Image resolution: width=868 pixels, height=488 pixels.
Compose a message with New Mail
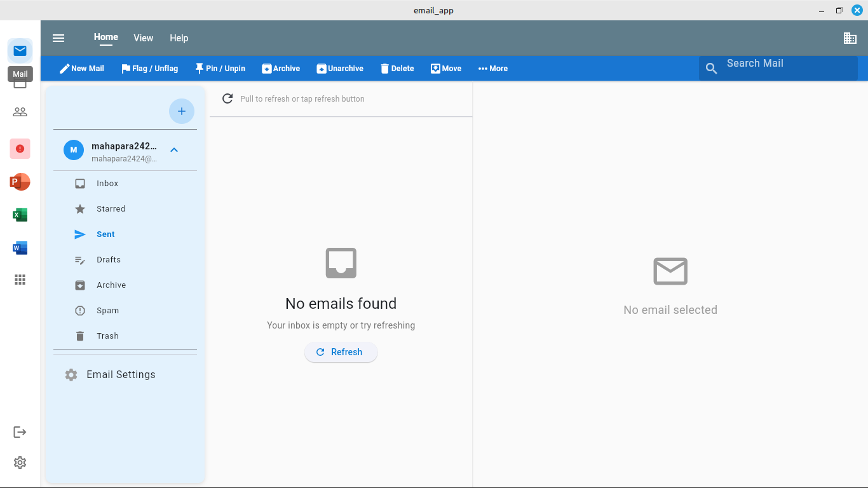click(81, 69)
